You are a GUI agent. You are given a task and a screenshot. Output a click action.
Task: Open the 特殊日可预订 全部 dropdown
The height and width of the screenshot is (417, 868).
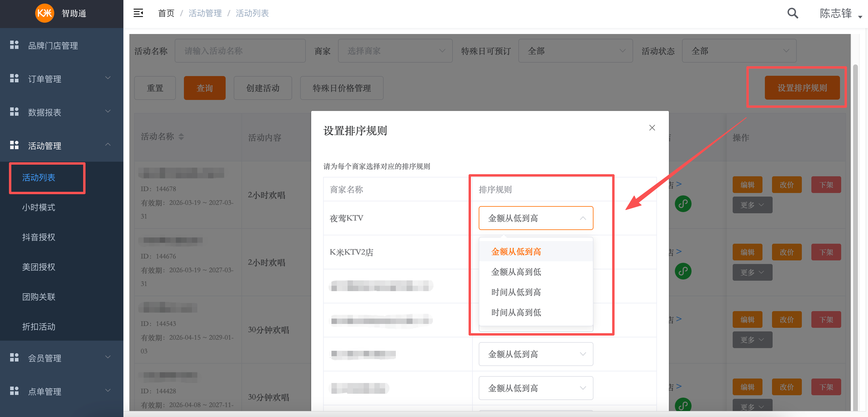(x=575, y=51)
